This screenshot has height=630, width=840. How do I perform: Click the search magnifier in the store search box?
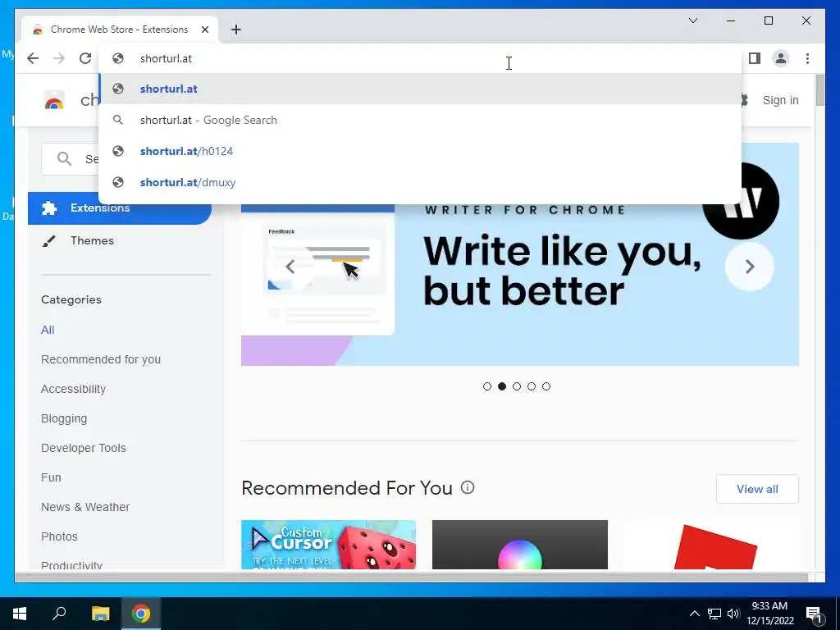pyautogui.click(x=64, y=158)
